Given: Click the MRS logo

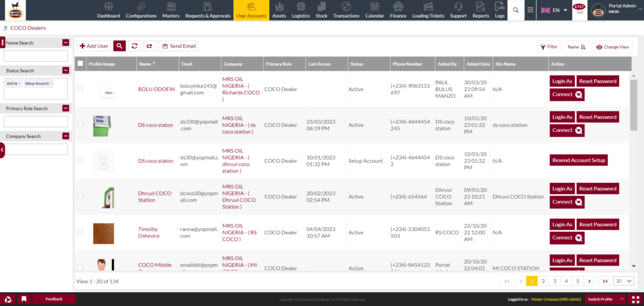Looking at the screenshot, I should point(16,10).
